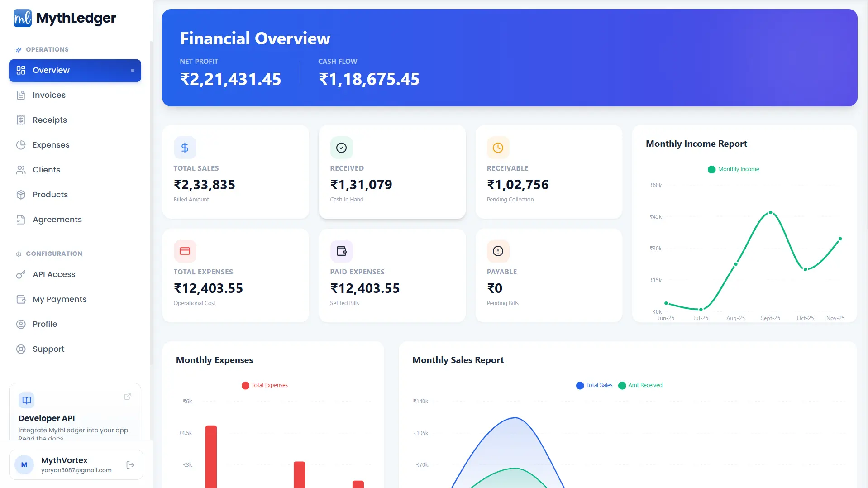868x488 pixels.
Task: Select the Invoices icon in sidebar
Action: pos(21,95)
